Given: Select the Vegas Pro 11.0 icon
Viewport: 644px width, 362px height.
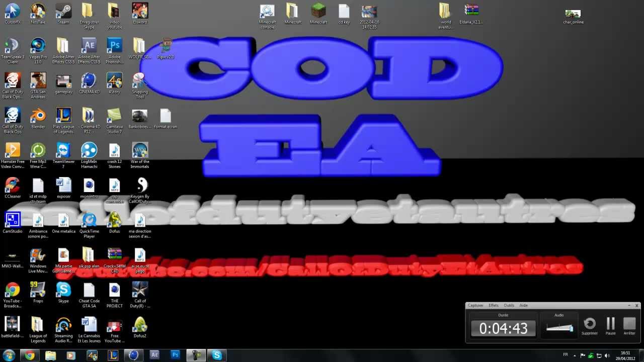Looking at the screenshot, I should click(38, 51).
